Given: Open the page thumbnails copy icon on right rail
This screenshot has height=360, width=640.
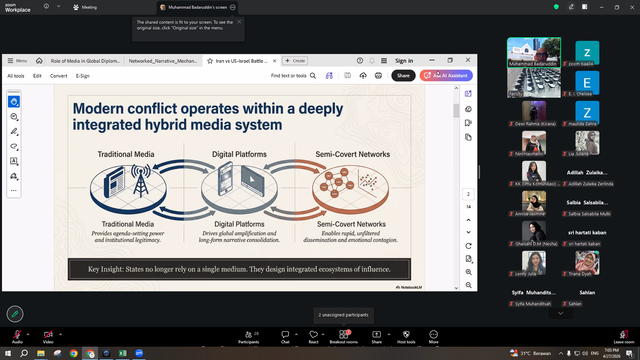Looking at the screenshot, I should (468, 138).
